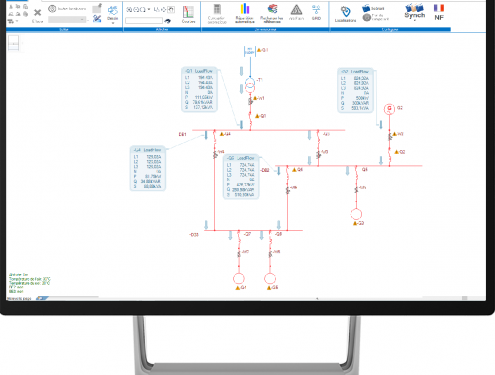Click the X close icon in ribbon
The width and height of the screenshot is (495, 375).
click(37, 13)
